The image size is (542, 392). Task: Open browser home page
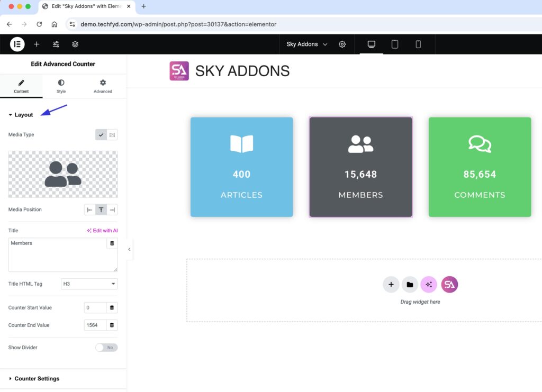[x=55, y=24]
